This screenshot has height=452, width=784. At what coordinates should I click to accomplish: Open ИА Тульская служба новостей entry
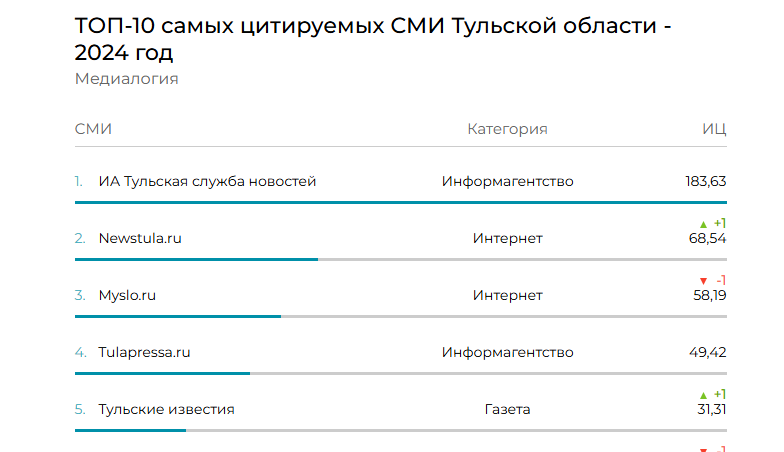point(207,181)
